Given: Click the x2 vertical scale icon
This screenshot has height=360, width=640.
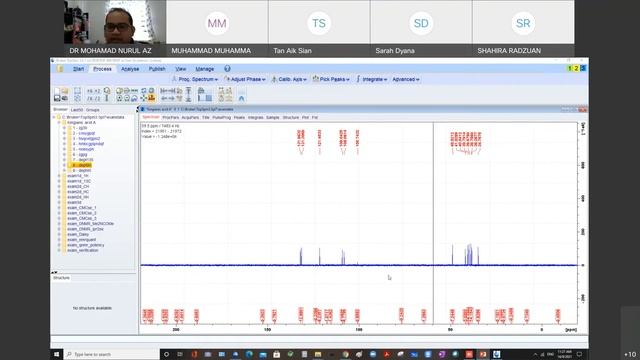Looking at the screenshot, I should point(97,91).
